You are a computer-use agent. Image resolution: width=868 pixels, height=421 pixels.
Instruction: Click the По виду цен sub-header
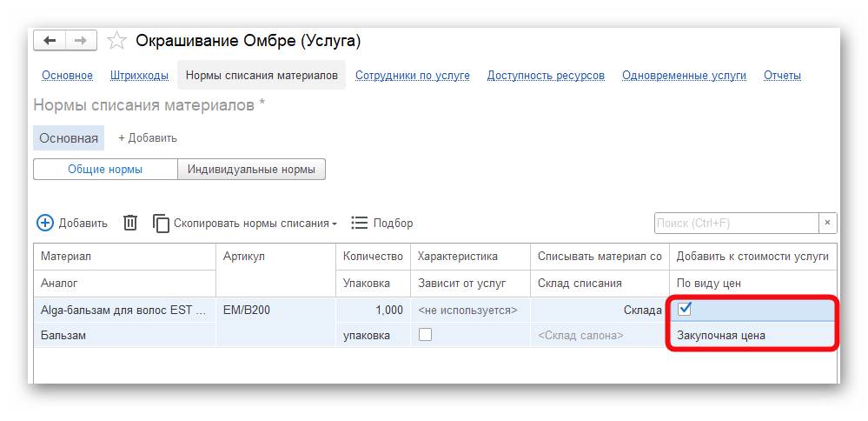click(752, 283)
